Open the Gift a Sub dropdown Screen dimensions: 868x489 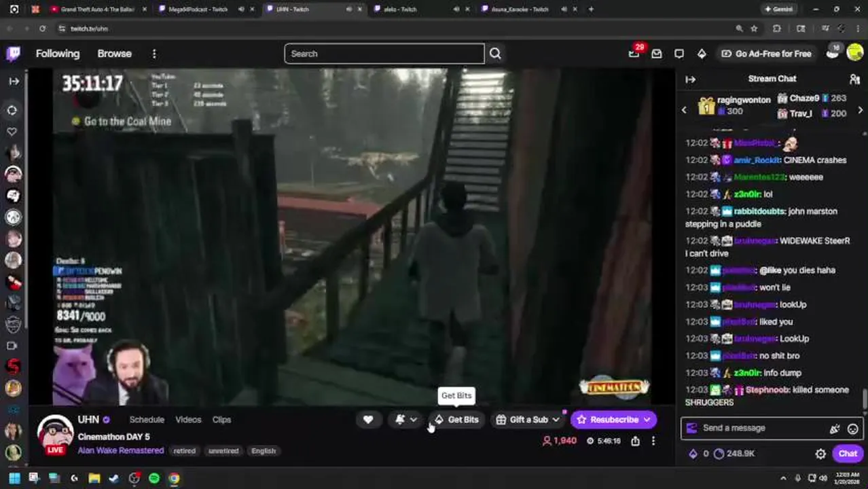(x=528, y=420)
